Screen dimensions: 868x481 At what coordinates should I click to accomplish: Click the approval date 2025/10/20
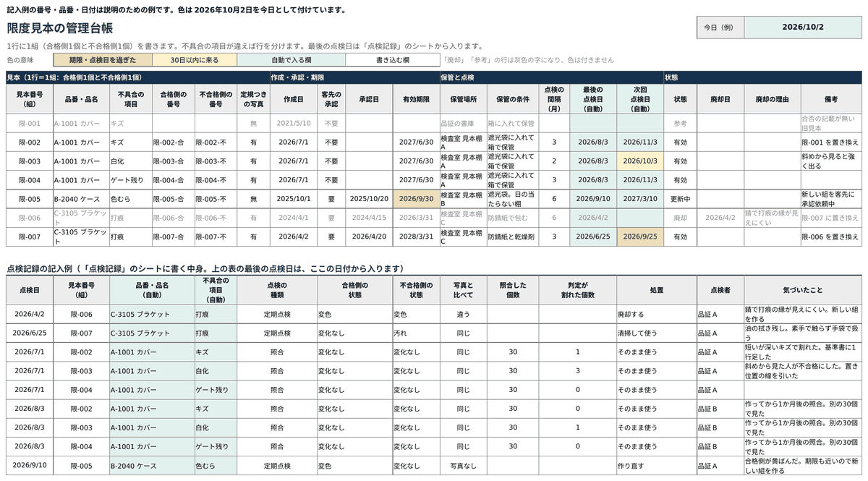369,199
